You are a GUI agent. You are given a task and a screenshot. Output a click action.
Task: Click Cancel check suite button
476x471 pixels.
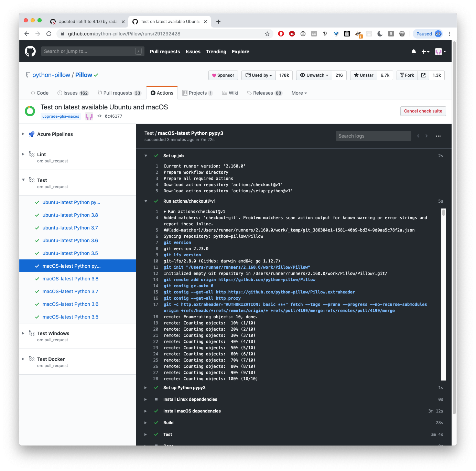pos(423,111)
